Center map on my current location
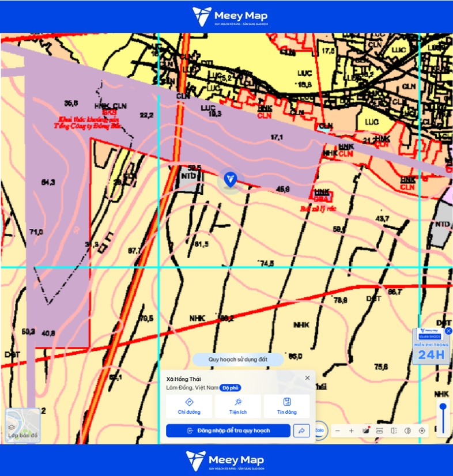 click(422, 431)
